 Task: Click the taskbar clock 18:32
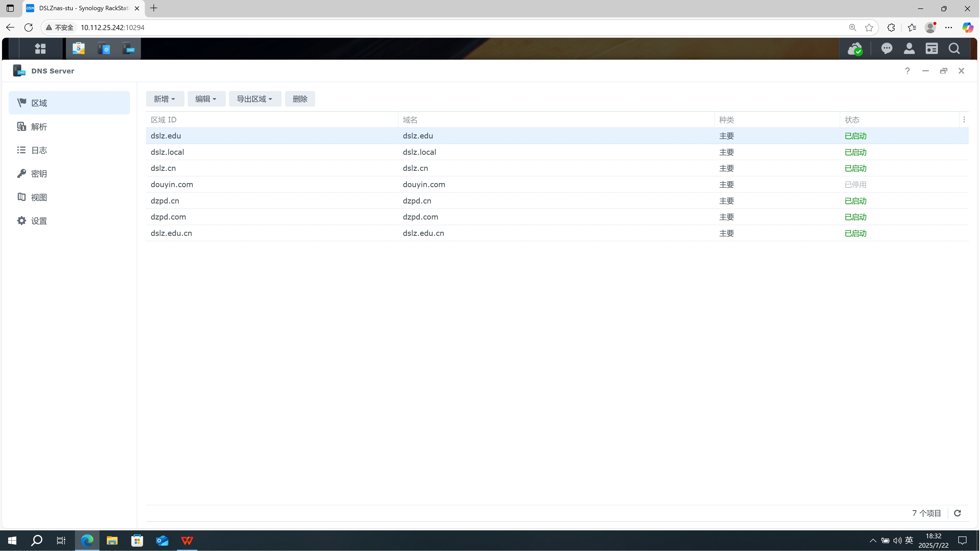pyautogui.click(x=933, y=536)
